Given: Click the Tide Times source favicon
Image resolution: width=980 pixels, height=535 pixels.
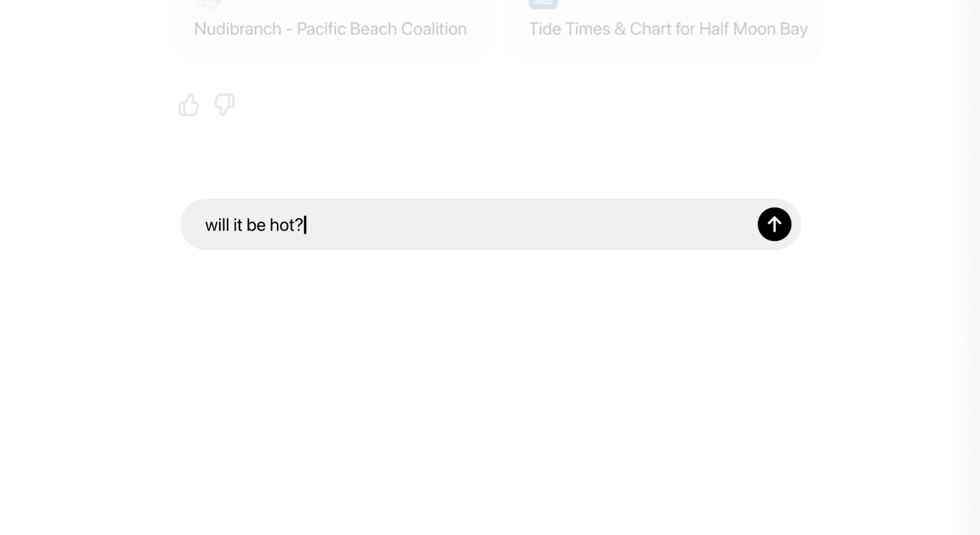Looking at the screenshot, I should (x=543, y=3).
